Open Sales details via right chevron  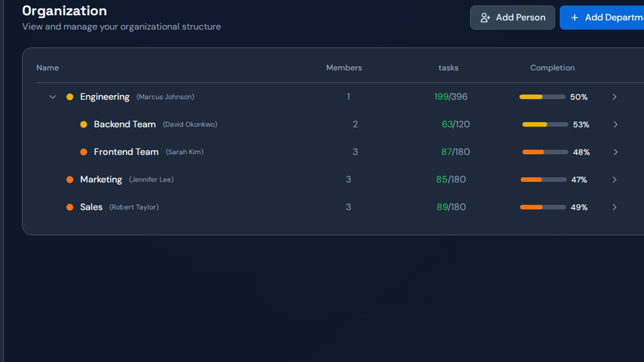pyautogui.click(x=614, y=207)
